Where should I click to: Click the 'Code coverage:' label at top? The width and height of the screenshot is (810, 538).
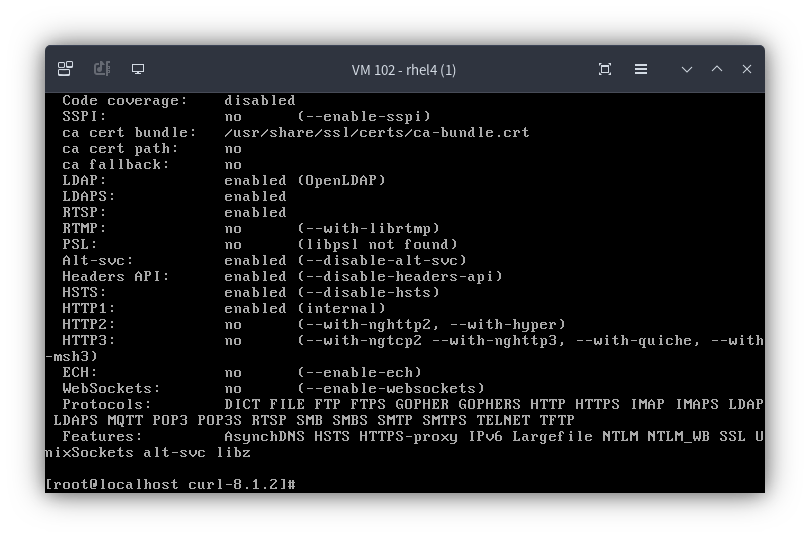coord(124,101)
